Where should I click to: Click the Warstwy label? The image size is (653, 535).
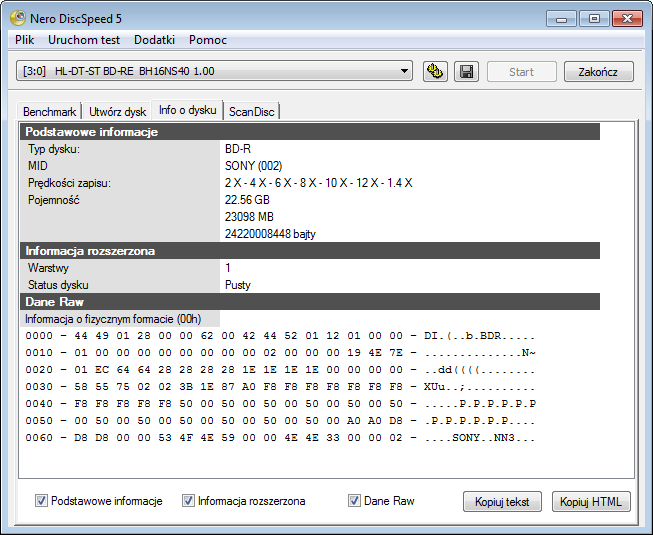[48, 268]
